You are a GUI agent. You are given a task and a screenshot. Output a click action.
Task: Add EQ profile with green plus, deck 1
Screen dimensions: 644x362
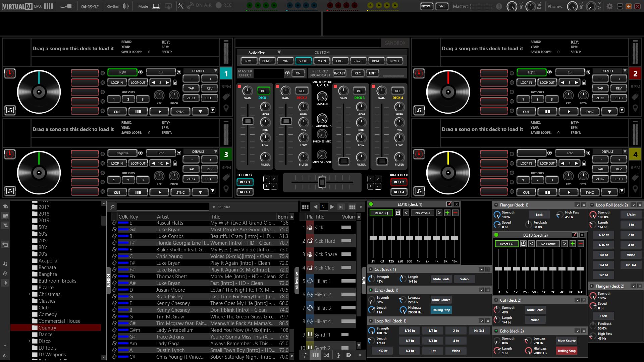tap(447, 213)
